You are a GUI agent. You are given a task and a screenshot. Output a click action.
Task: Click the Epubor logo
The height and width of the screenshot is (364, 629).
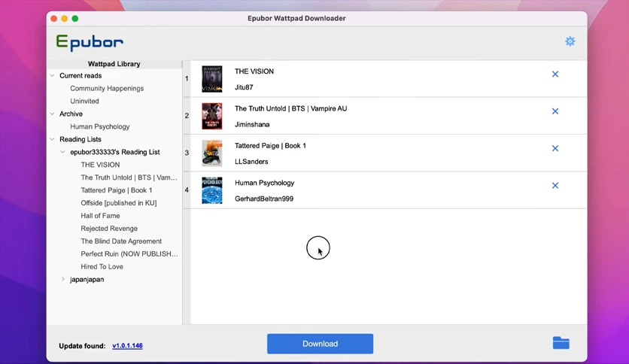click(90, 43)
